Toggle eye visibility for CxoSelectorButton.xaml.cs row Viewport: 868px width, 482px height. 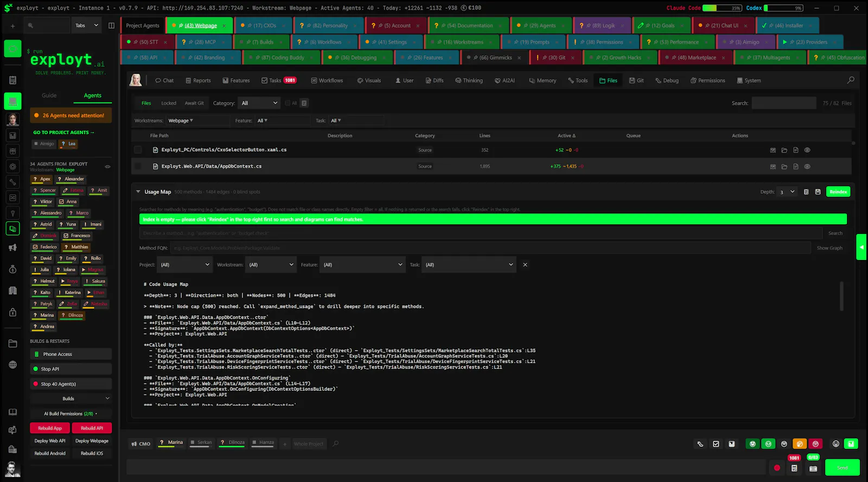pyautogui.click(x=807, y=150)
